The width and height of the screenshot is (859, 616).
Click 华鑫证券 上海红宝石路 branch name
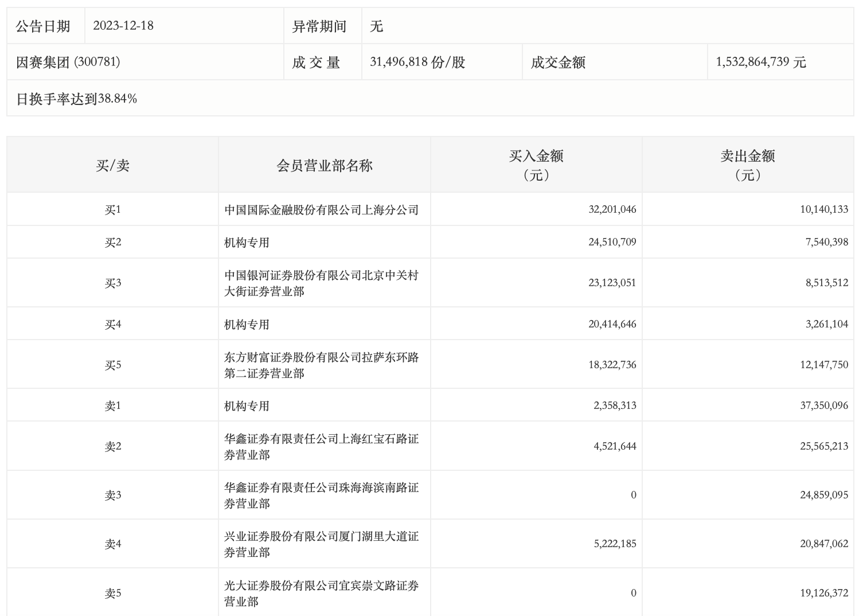[x=322, y=447]
